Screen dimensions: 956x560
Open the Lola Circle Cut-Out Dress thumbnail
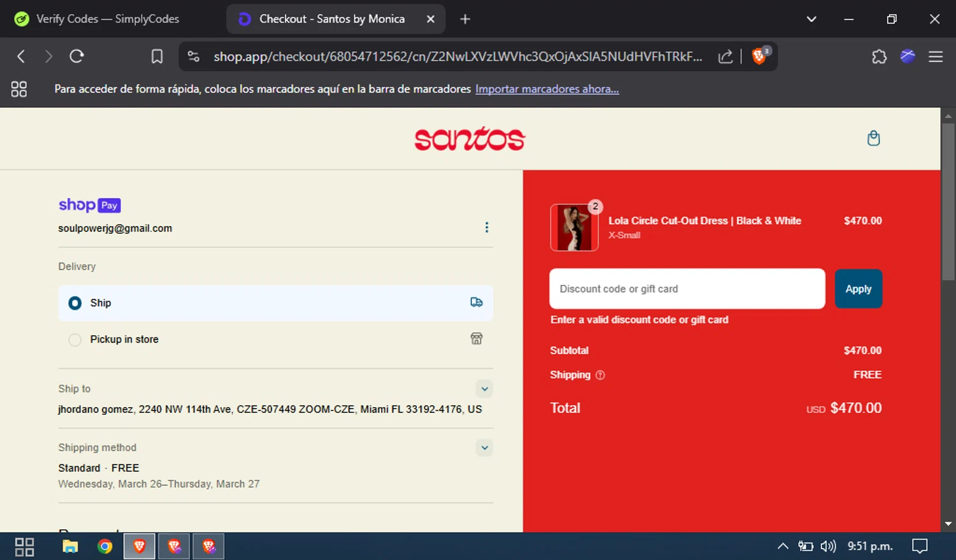tap(574, 227)
